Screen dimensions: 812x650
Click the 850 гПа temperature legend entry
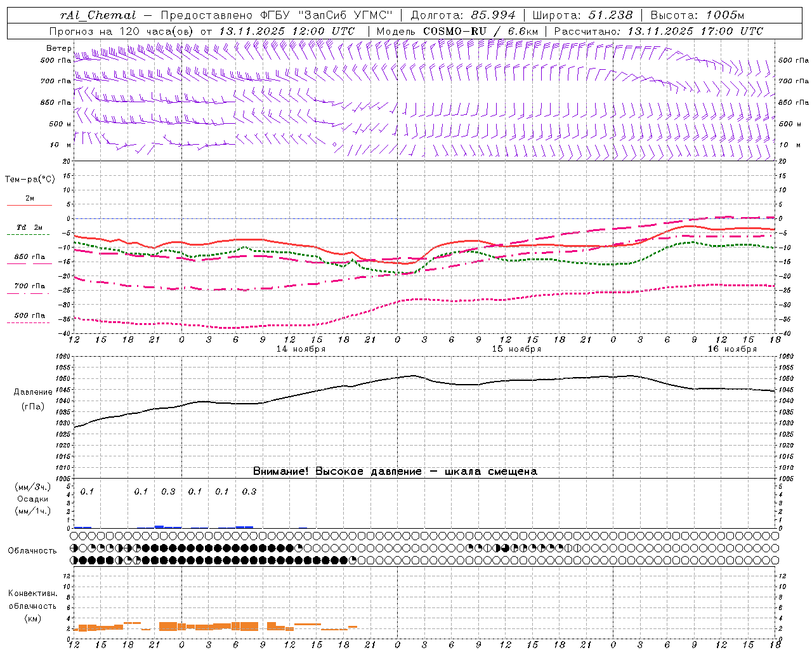coord(30,256)
